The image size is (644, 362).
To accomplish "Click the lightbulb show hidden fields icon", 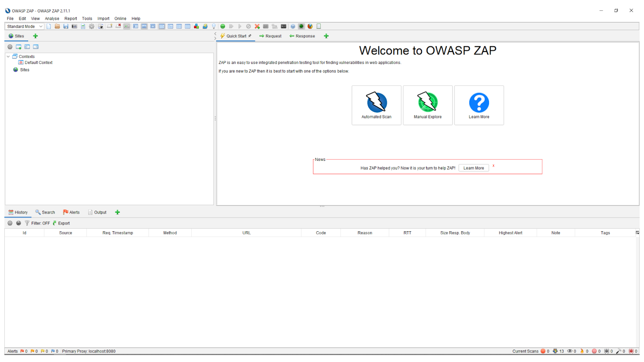I will pyautogui.click(x=214, y=26).
